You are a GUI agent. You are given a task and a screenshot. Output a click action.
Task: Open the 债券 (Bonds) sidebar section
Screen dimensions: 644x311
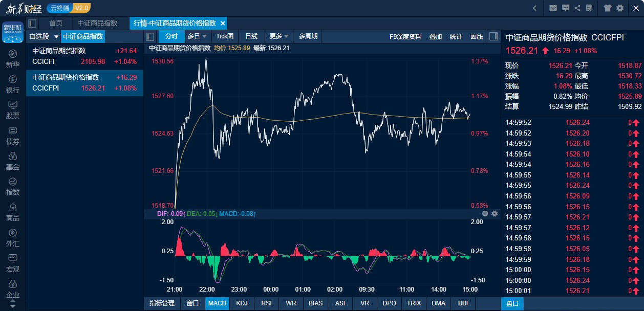(13, 135)
